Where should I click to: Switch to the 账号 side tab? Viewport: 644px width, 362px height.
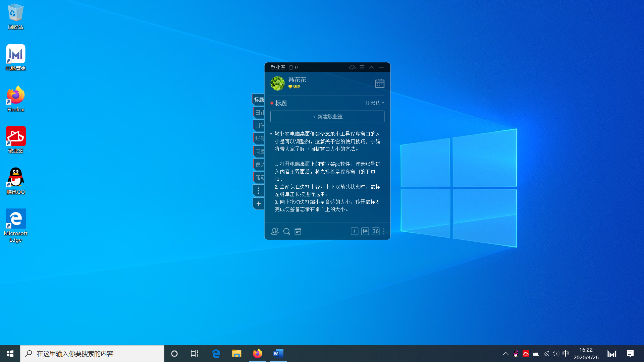pos(259,138)
